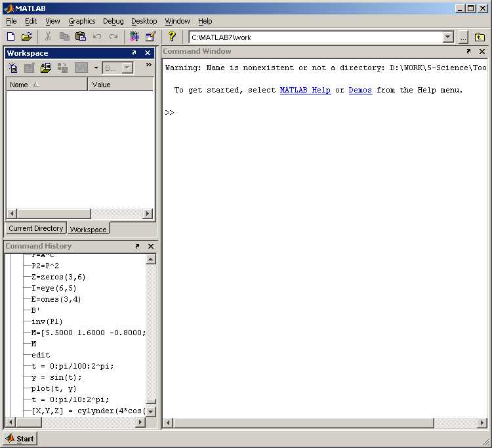Undock the Command Window panel

coord(468,52)
